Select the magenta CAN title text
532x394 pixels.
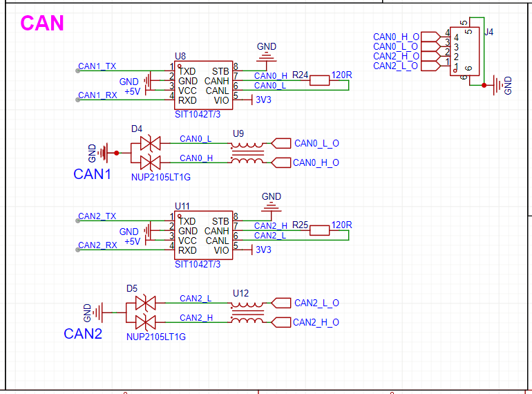(42, 23)
